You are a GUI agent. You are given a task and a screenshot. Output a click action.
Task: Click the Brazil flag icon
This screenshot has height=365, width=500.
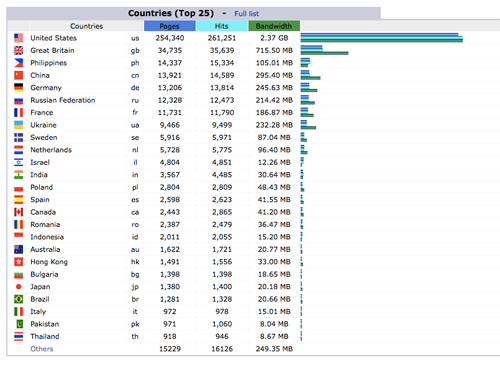19,299
